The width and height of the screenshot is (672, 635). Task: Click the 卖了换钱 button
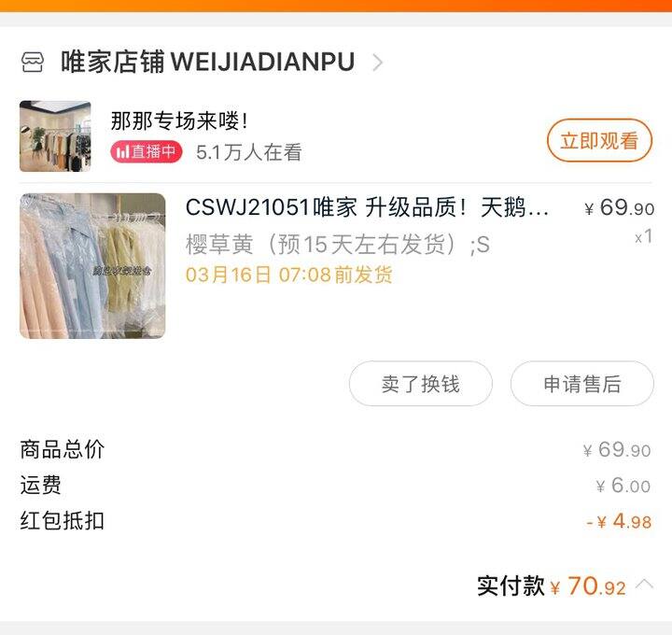[x=420, y=384]
